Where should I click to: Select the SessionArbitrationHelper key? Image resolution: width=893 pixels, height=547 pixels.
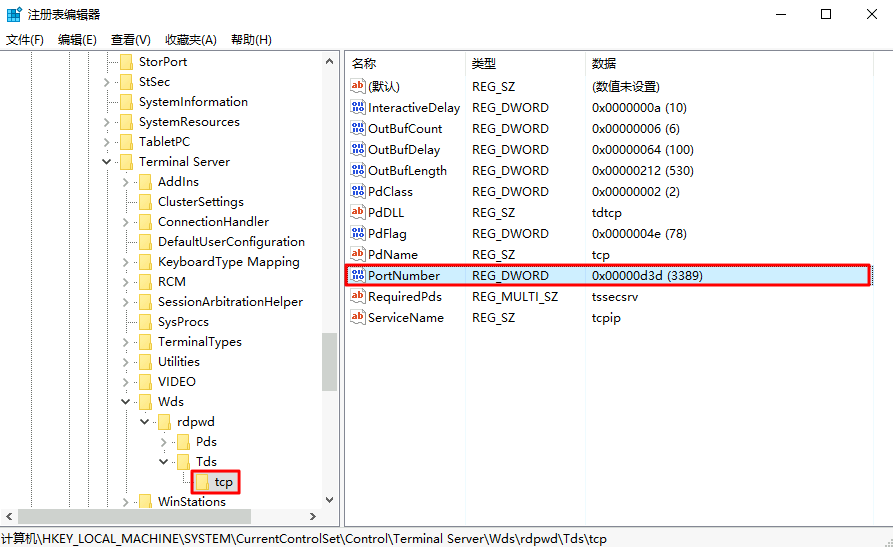230,301
